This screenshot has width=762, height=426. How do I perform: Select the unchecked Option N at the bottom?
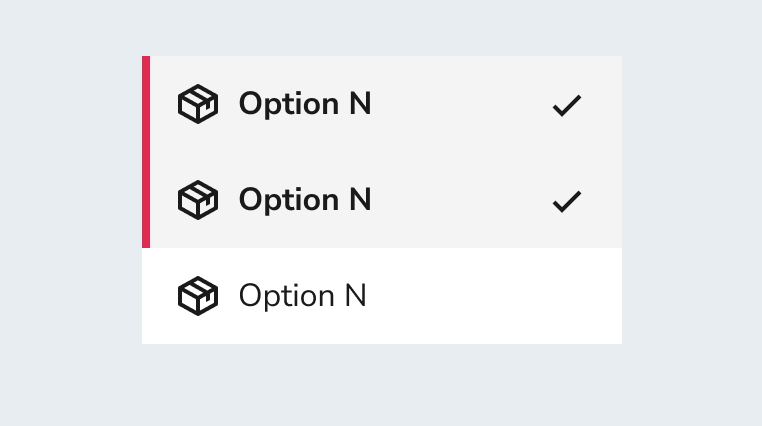coord(382,296)
